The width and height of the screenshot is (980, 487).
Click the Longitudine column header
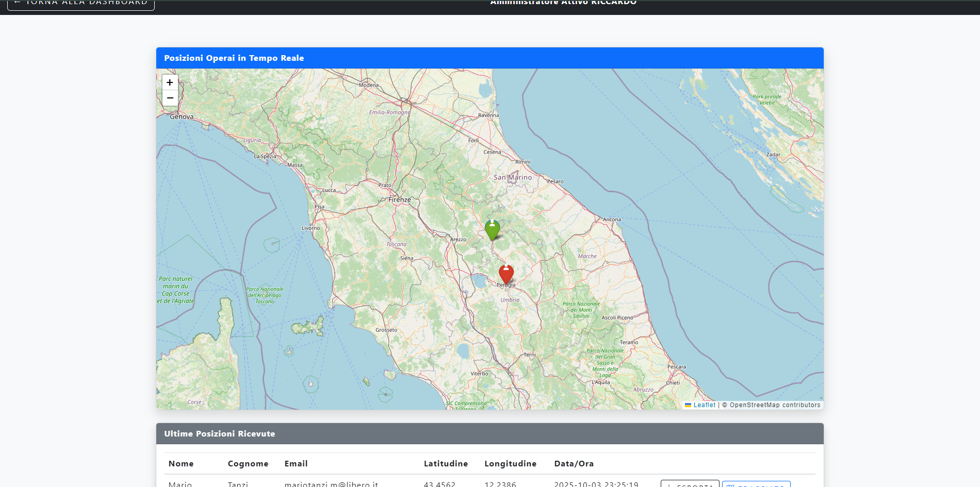pyautogui.click(x=510, y=464)
